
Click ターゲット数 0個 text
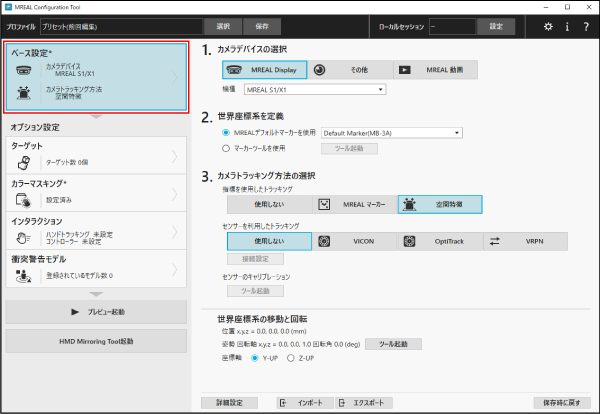tap(67, 162)
